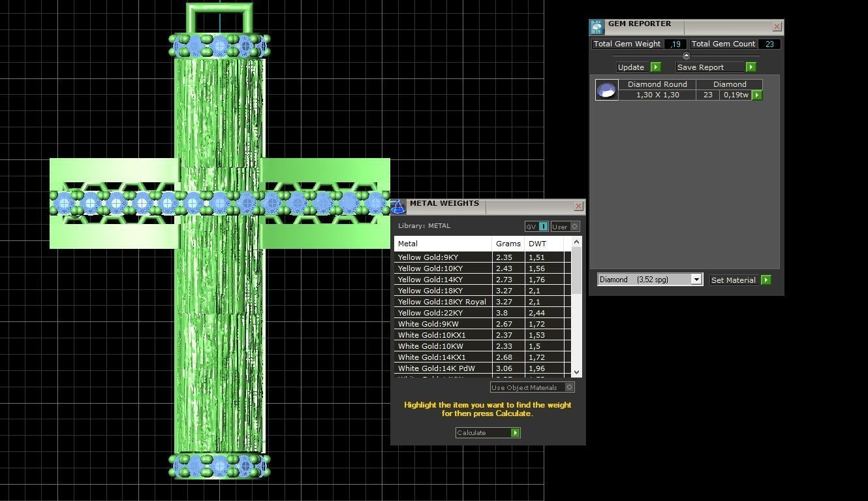Click the green arrow beside Update
868x501 pixels.
[x=656, y=67]
